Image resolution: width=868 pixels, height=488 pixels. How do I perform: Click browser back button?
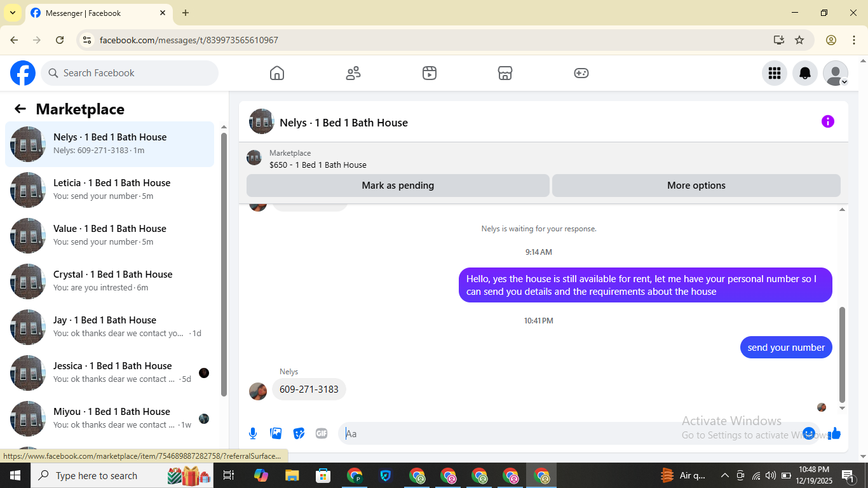tap(14, 40)
